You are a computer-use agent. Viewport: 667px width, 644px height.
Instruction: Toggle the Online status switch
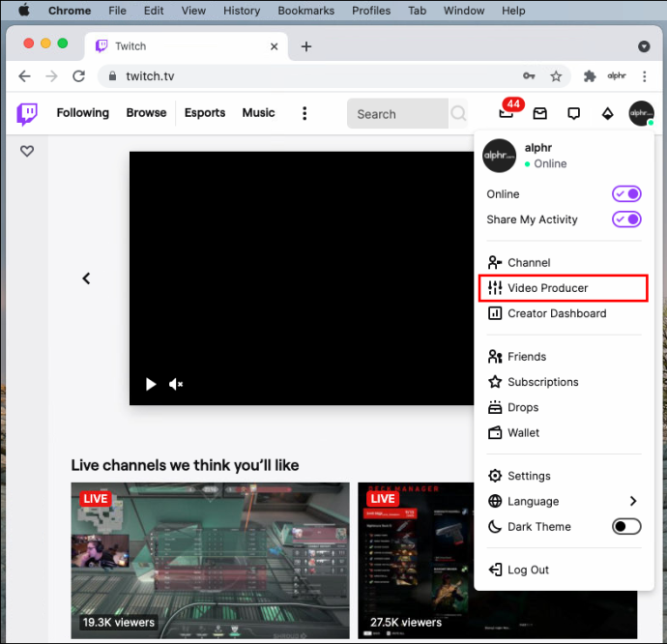pyautogui.click(x=626, y=194)
